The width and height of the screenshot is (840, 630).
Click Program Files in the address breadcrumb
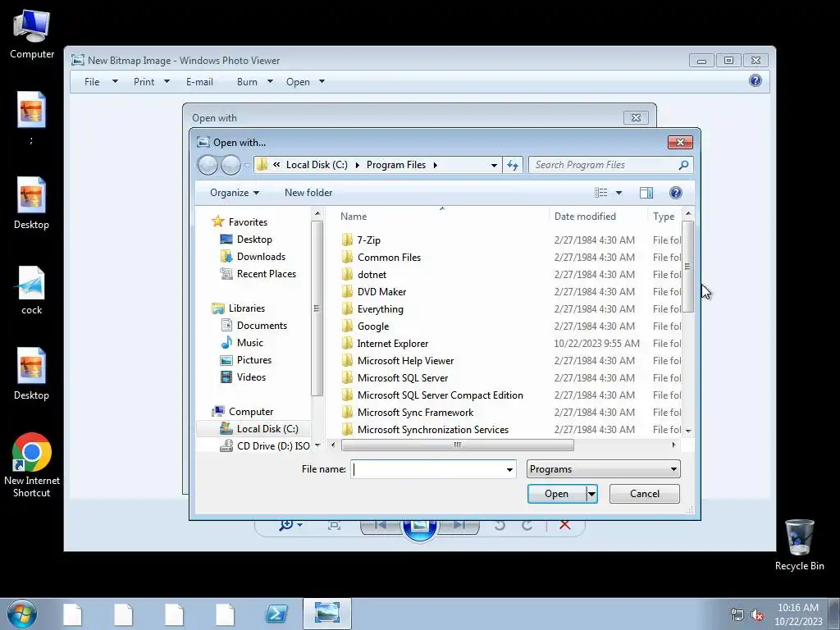396,165
